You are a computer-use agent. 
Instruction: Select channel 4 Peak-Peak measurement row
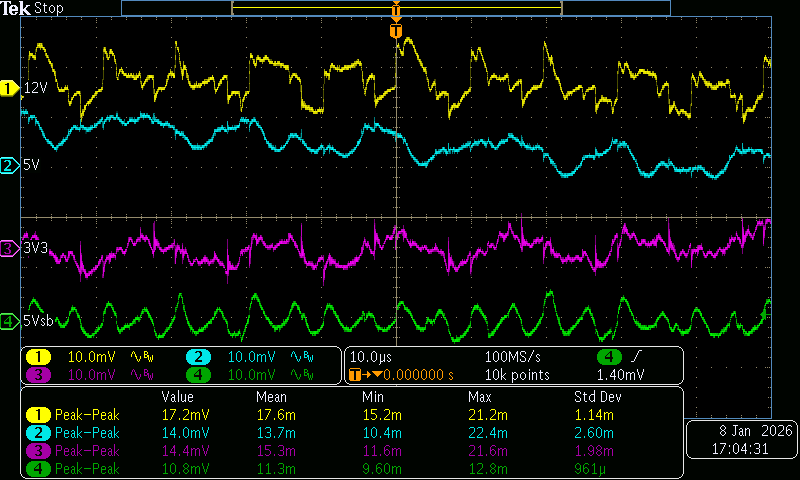coord(86,465)
